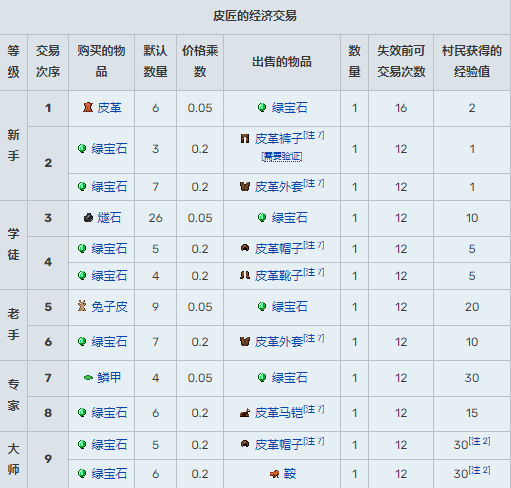Screen dimensions: 511x488
Task: Click footnote 注 7 next to 皮革马铠
Action: point(314,409)
